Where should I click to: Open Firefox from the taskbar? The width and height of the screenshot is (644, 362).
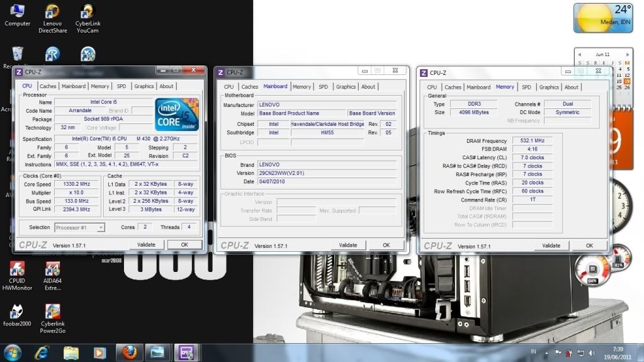pyautogui.click(x=129, y=353)
